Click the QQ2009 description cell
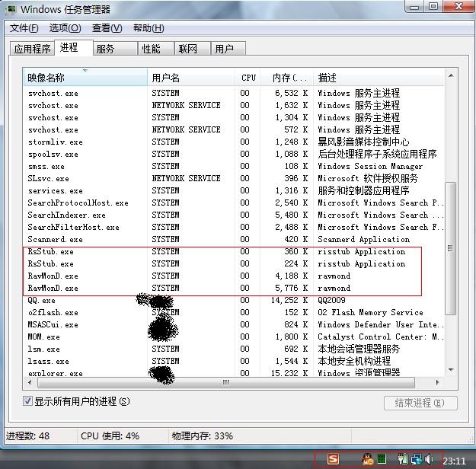This screenshot has height=469, width=476. click(331, 300)
